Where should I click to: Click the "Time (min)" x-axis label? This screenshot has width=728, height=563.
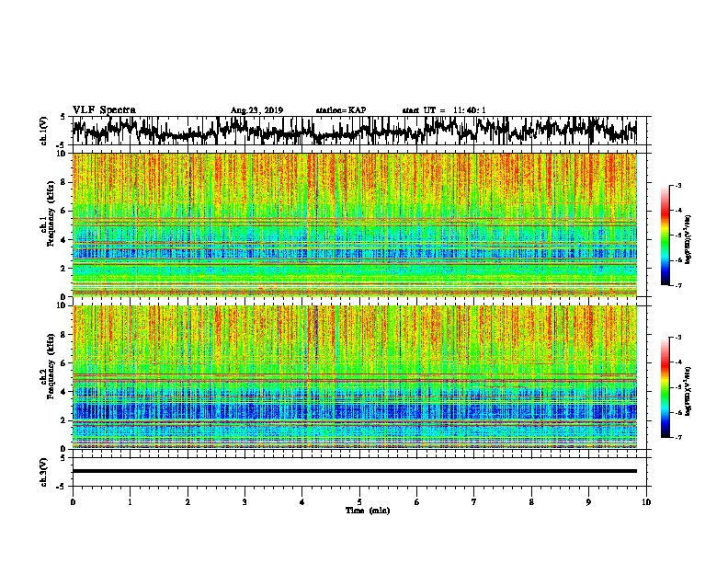click(368, 511)
